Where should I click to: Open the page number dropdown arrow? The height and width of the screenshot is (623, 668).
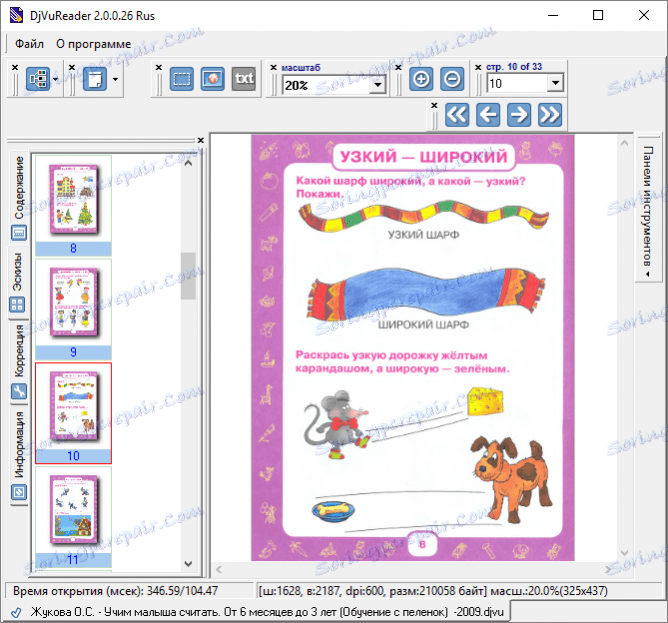pyautogui.click(x=556, y=83)
